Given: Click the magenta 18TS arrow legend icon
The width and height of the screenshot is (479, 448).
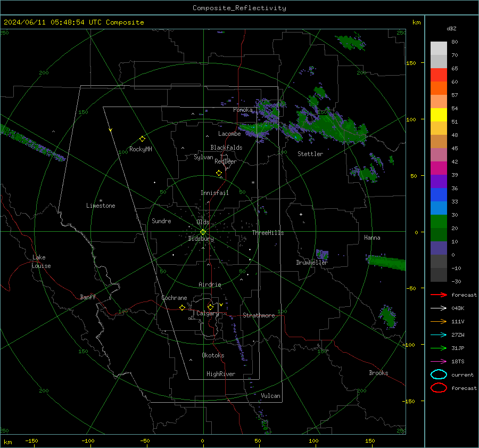Looking at the screenshot, I should [x=439, y=362].
